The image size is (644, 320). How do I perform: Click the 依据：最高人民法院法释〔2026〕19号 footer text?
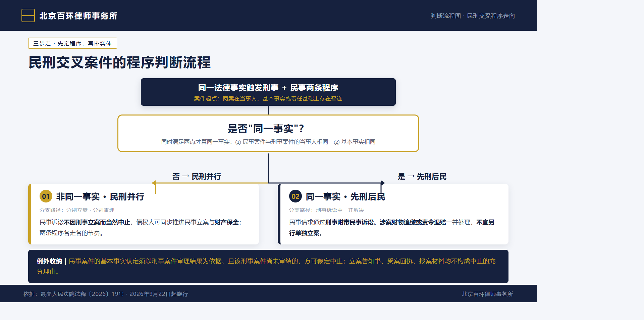coord(106,294)
